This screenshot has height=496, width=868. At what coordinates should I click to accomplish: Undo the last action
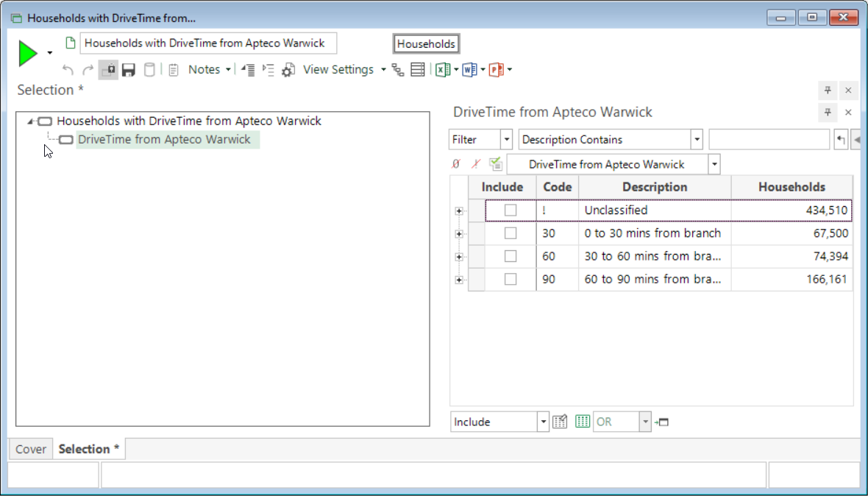pyautogui.click(x=68, y=70)
